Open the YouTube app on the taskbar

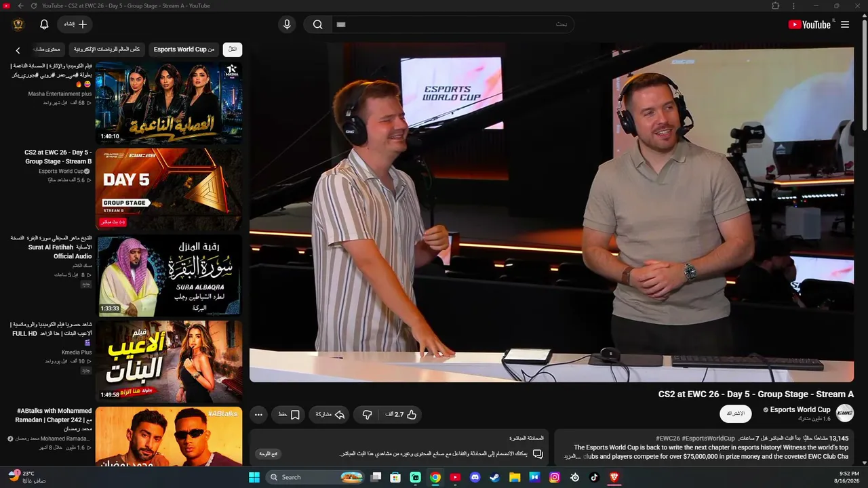coord(455,477)
